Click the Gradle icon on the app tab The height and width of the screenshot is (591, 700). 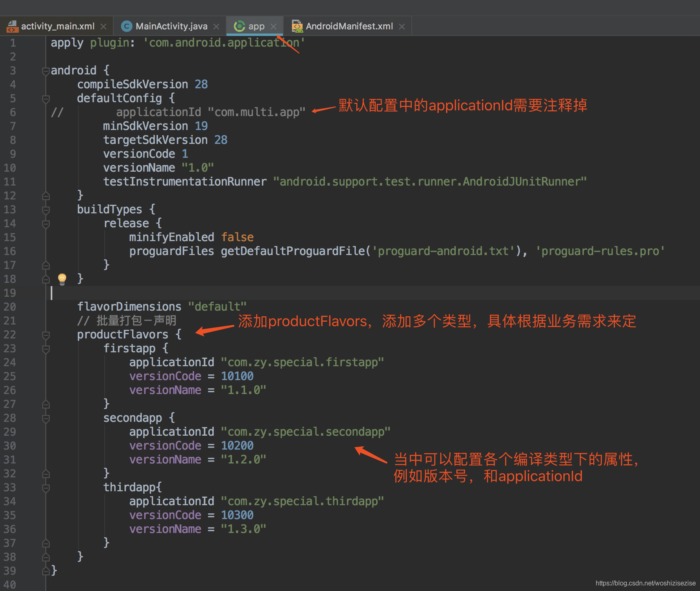pos(239,27)
